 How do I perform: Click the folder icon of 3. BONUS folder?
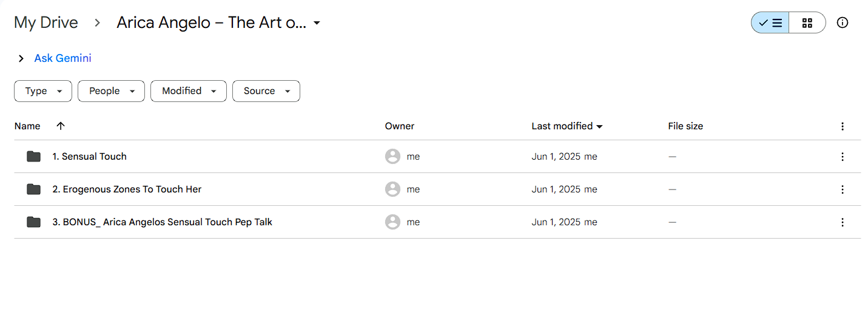click(x=33, y=222)
